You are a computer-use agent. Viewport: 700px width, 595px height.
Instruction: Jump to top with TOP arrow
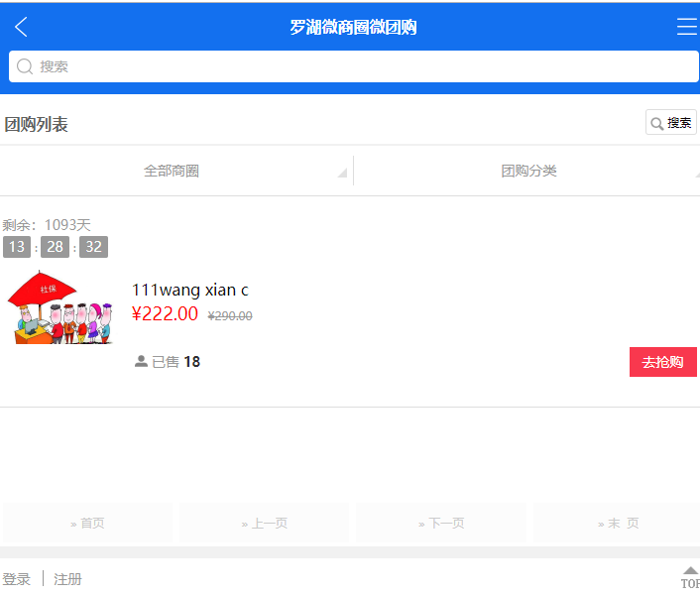pos(690,577)
